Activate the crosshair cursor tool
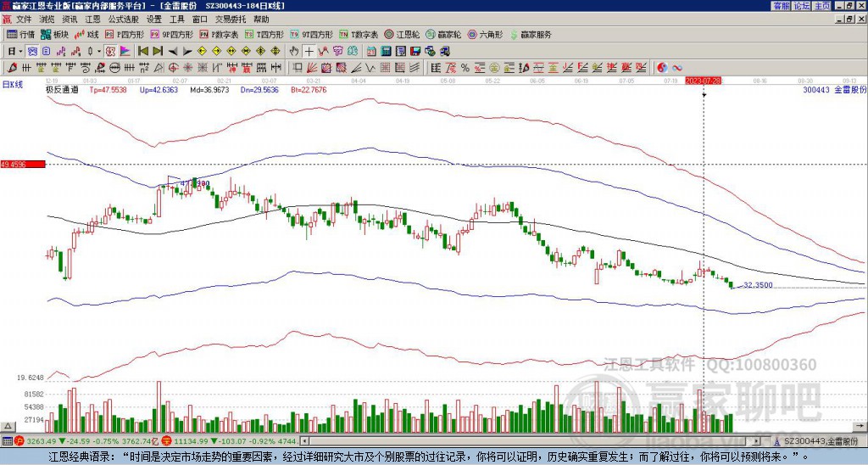 click(x=309, y=52)
